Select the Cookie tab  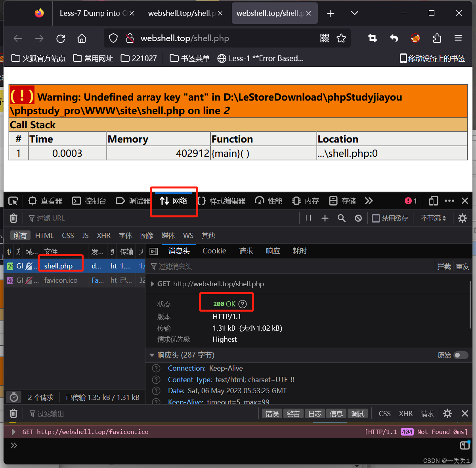(214, 251)
